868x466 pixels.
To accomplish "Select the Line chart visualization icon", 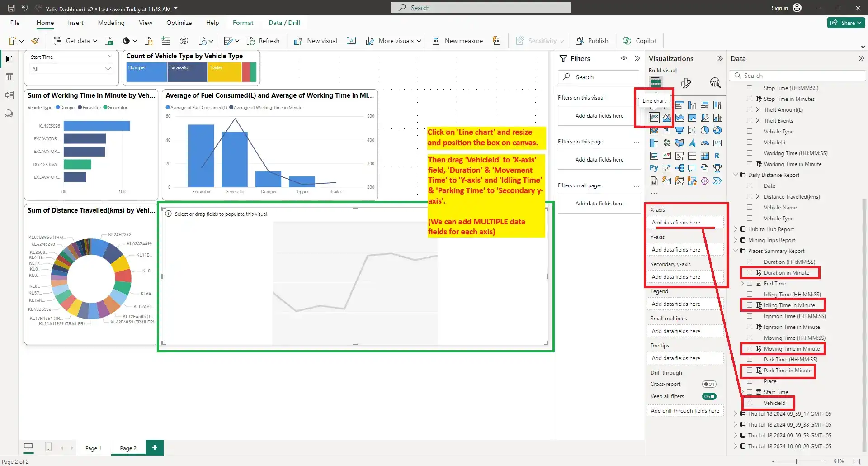I will 654,118.
